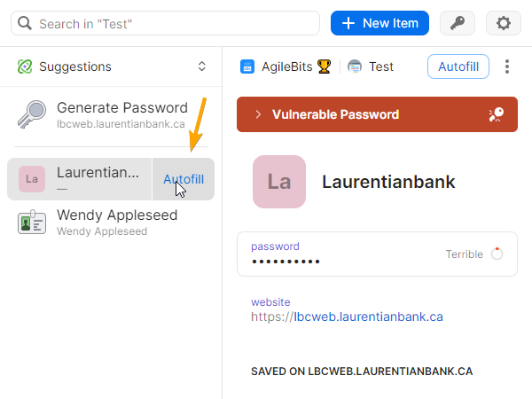Open the lbcweb.laurentianbank.ca website link
Viewport: 532px width, 399px height.
(368, 316)
